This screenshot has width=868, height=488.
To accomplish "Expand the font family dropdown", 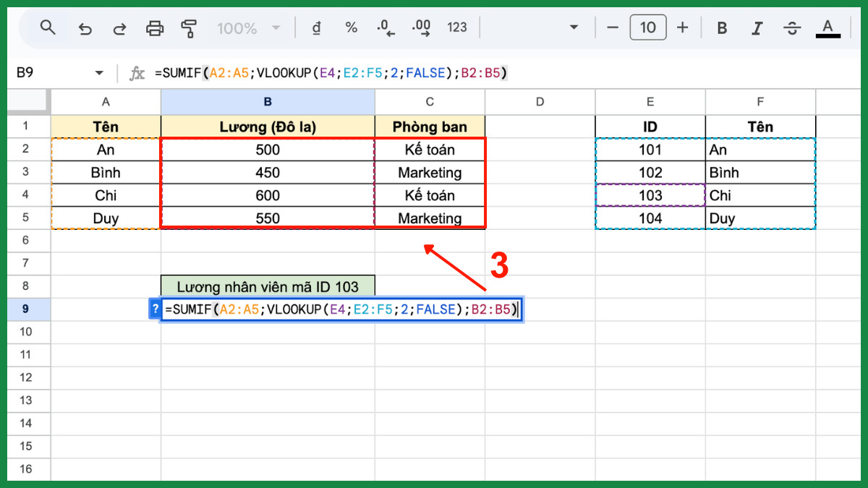I will coord(574,28).
